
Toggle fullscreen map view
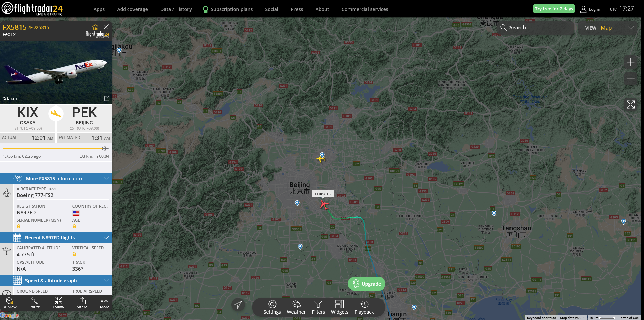tap(631, 105)
